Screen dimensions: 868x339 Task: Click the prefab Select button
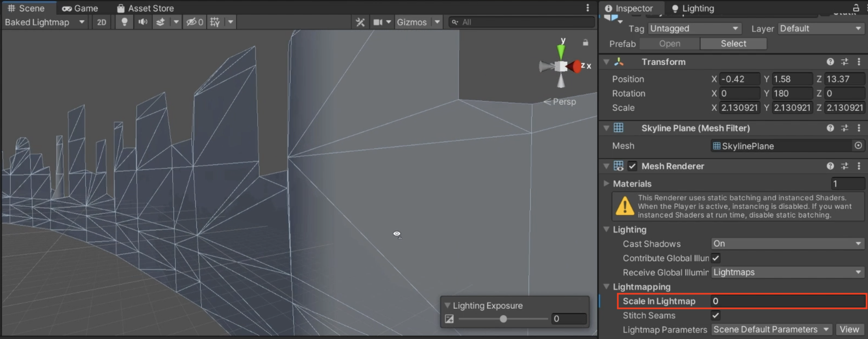tap(733, 44)
